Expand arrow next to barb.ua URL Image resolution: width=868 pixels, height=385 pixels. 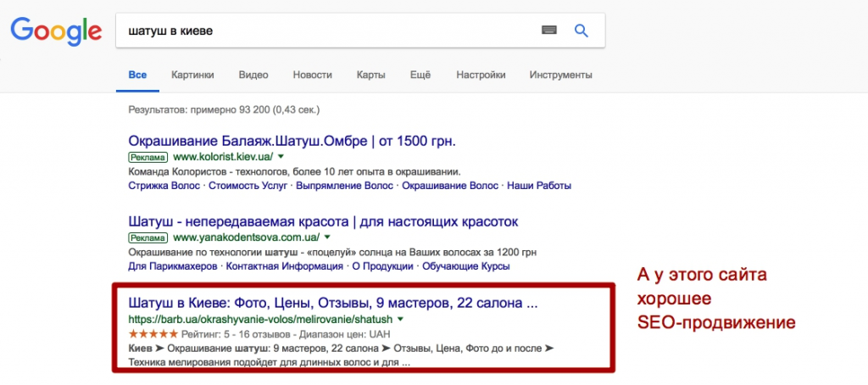(x=400, y=320)
